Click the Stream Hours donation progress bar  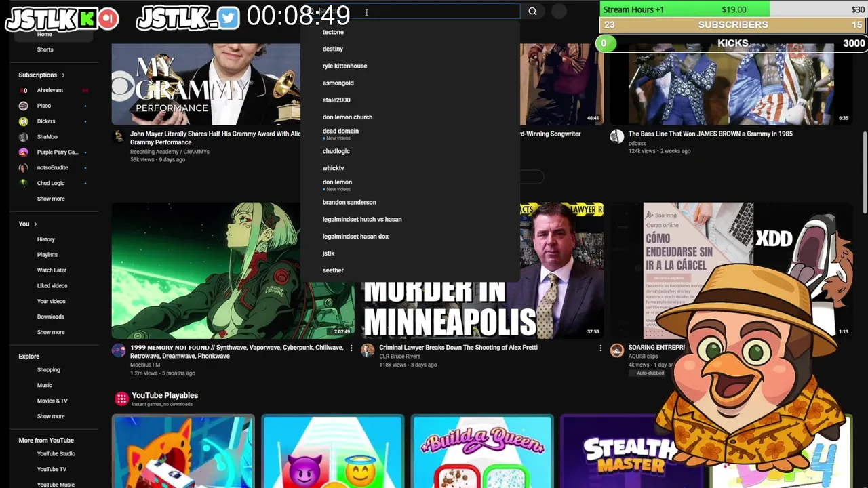[x=734, y=9]
